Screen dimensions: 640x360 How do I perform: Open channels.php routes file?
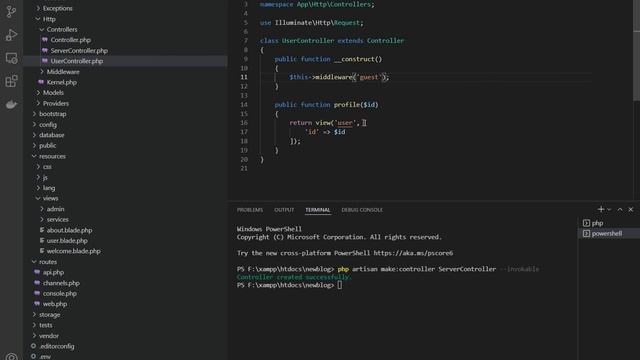(61, 283)
